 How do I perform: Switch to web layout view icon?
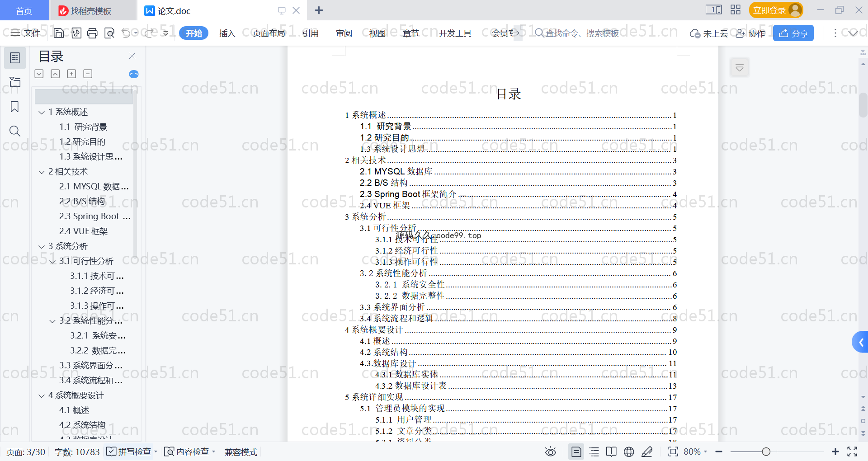click(629, 452)
